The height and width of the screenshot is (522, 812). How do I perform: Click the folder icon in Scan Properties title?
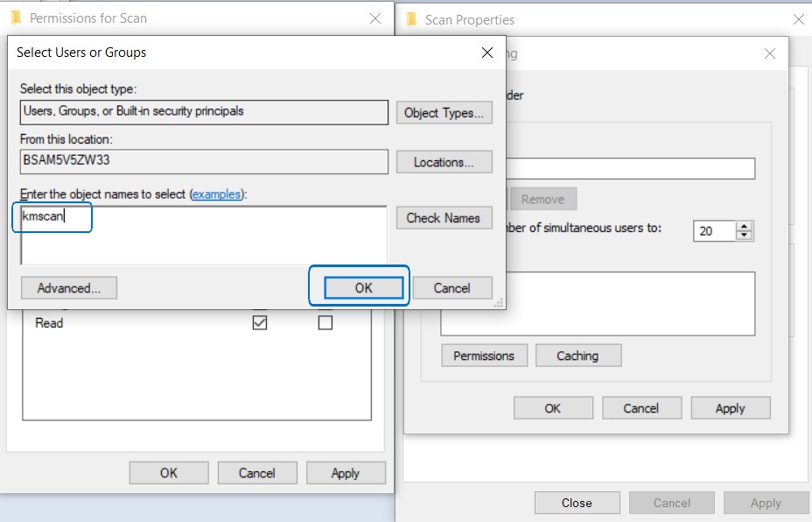[411, 19]
